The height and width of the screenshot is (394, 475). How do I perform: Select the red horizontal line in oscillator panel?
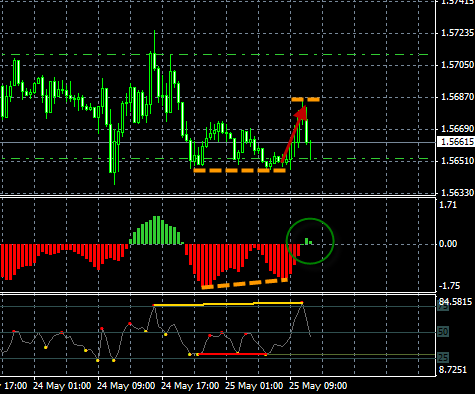(x=232, y=354)
